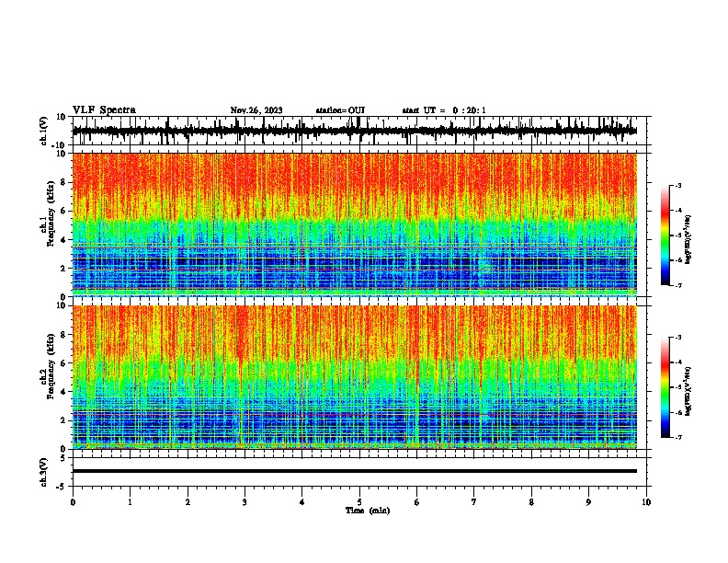Click the '-7' label on ch.2 color bar

(x=677, y=437)
